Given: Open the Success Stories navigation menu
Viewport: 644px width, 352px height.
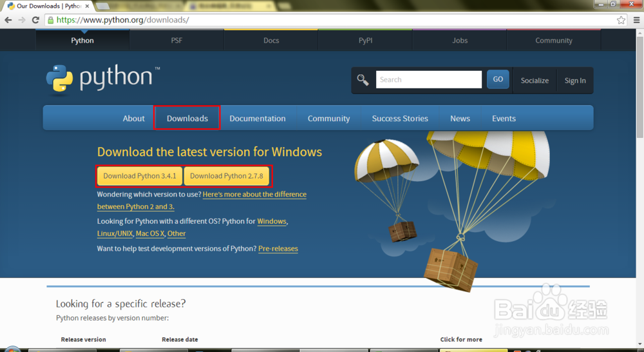Looking at the screenshot, I should pyautogui.click(x=400, y=119).
